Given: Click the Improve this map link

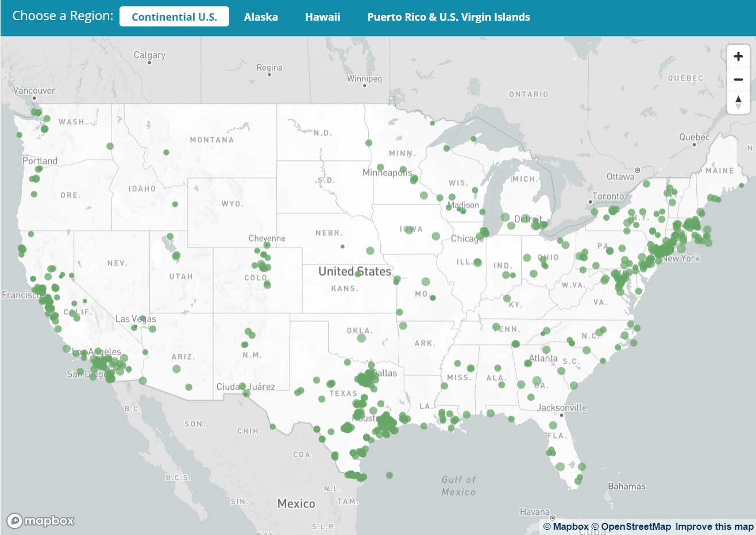Looking at the screenshot, I should pyautogui.click(x=714, y=526).
